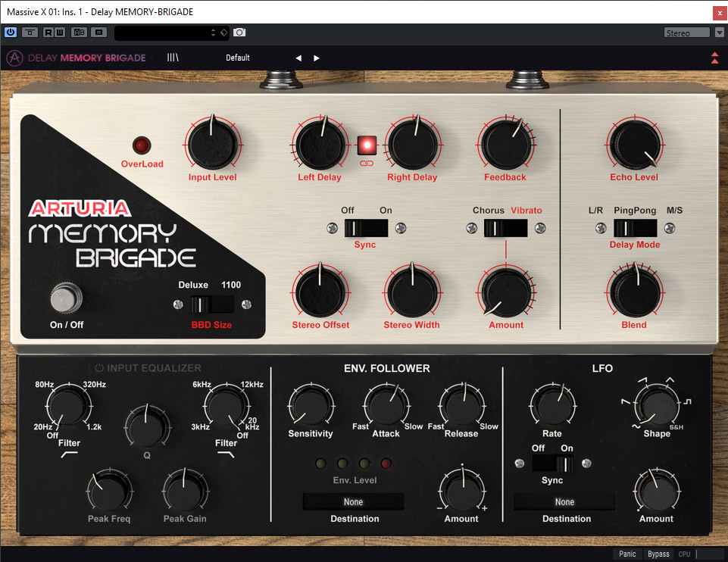This screenshot has width=728, height=562.
Task: Click the plugin power activate button
Action: (11, 33)
